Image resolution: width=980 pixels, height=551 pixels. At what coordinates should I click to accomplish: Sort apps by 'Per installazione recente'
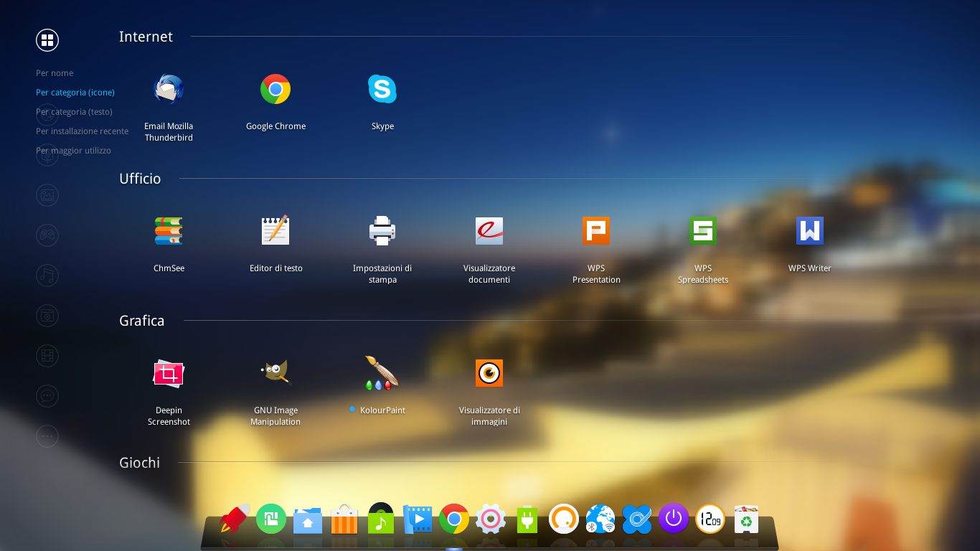[82, 131]
